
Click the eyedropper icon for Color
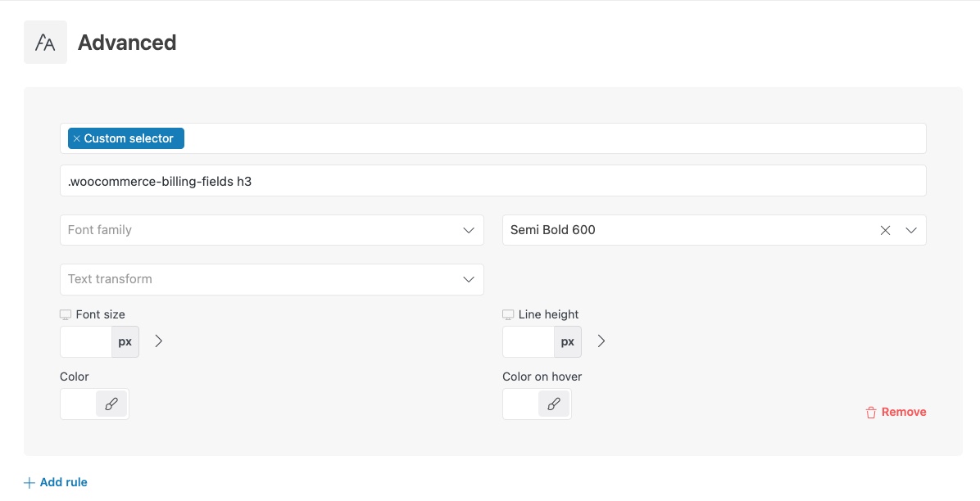click(x=111, y=404)
